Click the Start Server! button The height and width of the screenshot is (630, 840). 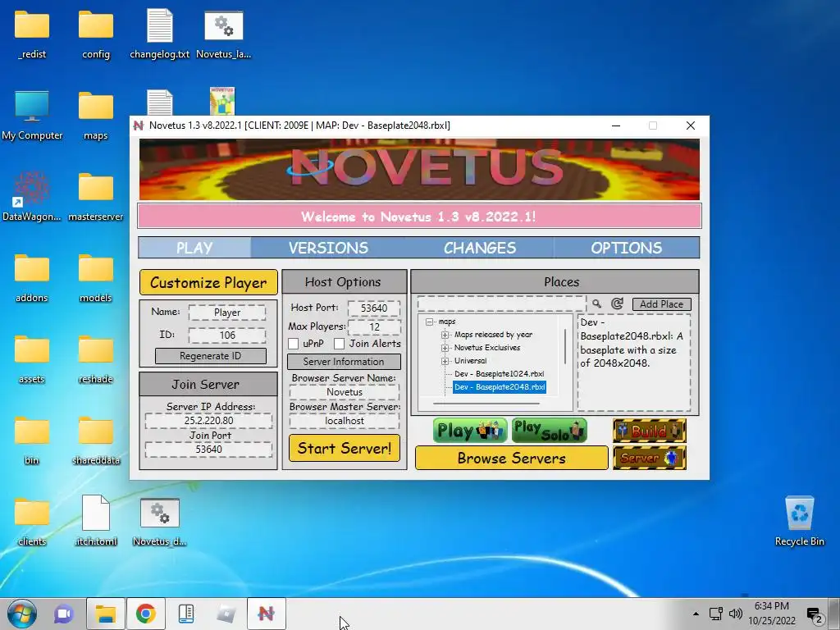click(345, 448)
